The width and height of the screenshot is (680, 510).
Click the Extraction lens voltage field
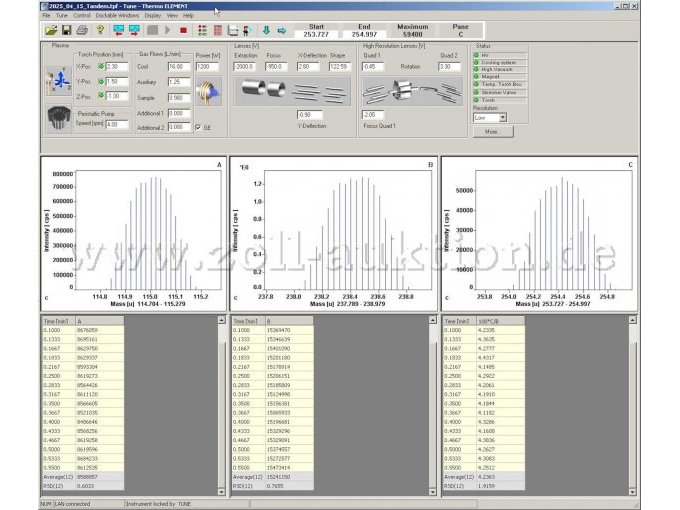click(245, 67)
